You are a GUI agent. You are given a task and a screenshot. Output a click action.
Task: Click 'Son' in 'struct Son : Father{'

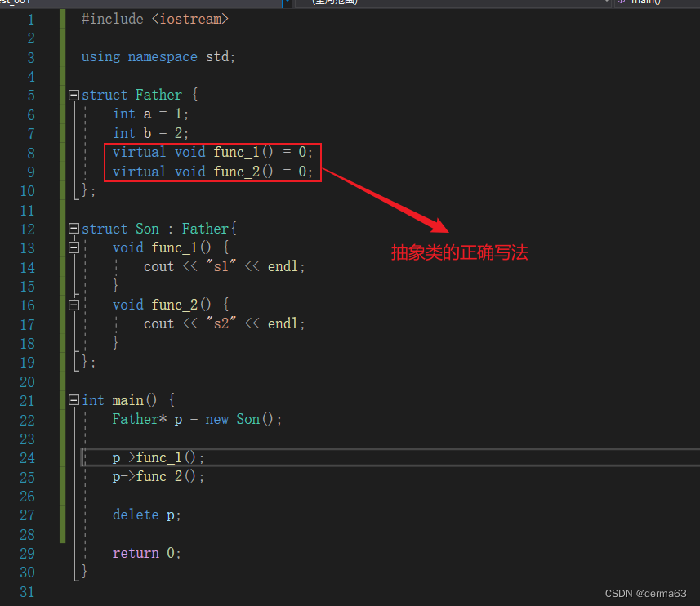coord(147,229)
